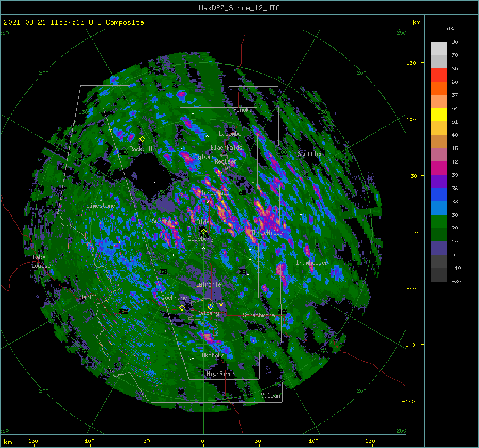Click the Strathmore label
The height and width of the screenshot is (448, 479).
pos(259,315)
